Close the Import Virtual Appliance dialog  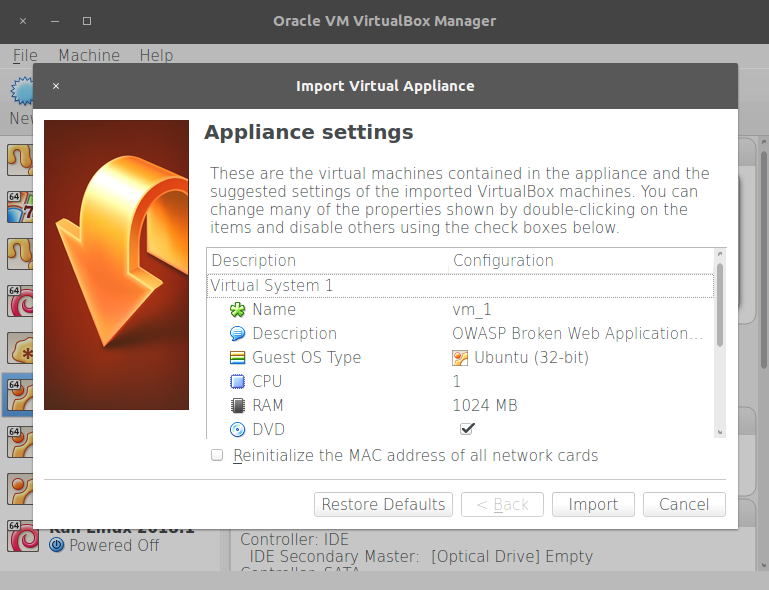coord(56,86)
